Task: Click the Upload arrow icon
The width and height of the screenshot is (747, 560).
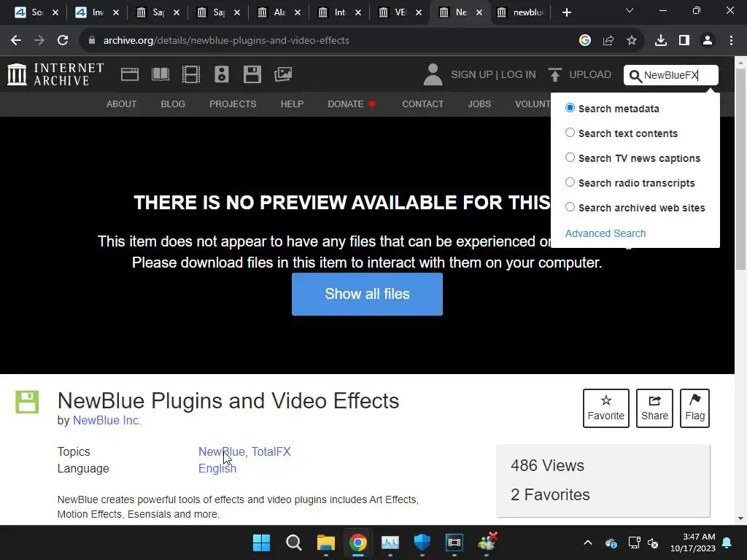Action: click(554, 75)
